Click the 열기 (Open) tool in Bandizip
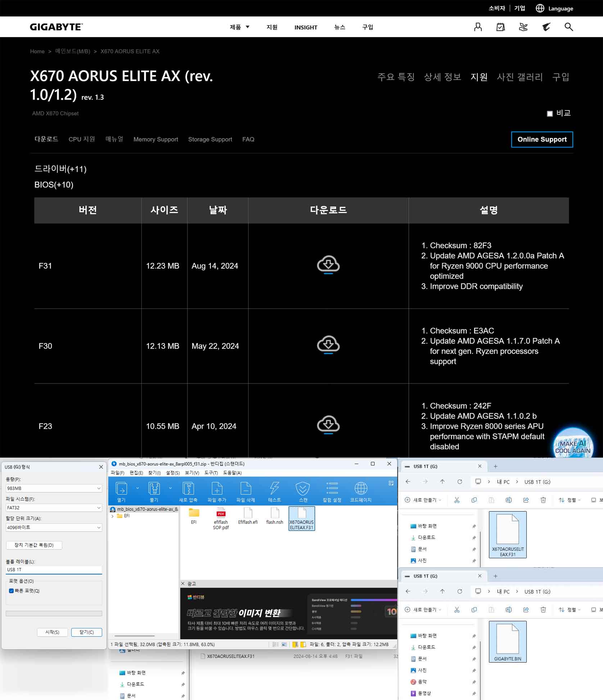The height and width of the screenshot is (700, 603). pyautogui.click(x=121, y=491)
